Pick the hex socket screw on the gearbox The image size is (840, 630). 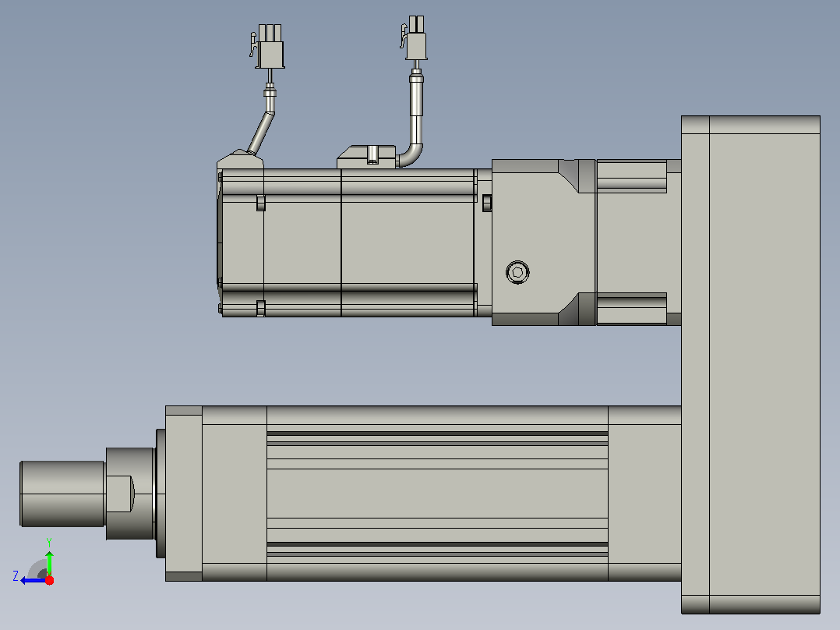pyautogui.click(x=517, y=272)
